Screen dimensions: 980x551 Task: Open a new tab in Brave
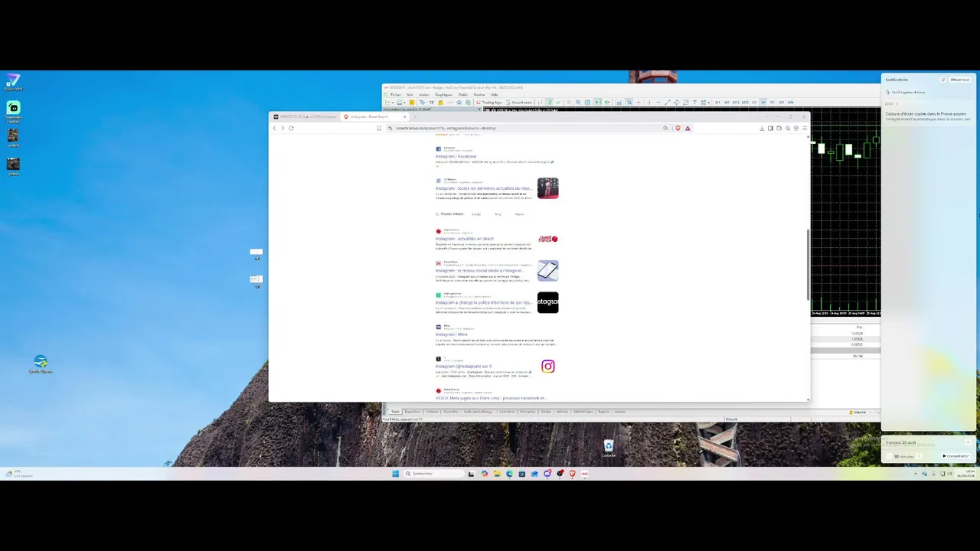(x=415, y=117)
